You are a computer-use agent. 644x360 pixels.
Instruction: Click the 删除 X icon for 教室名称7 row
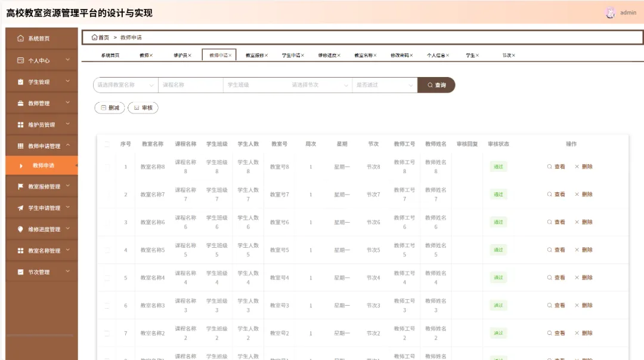[x=577, y=194]
